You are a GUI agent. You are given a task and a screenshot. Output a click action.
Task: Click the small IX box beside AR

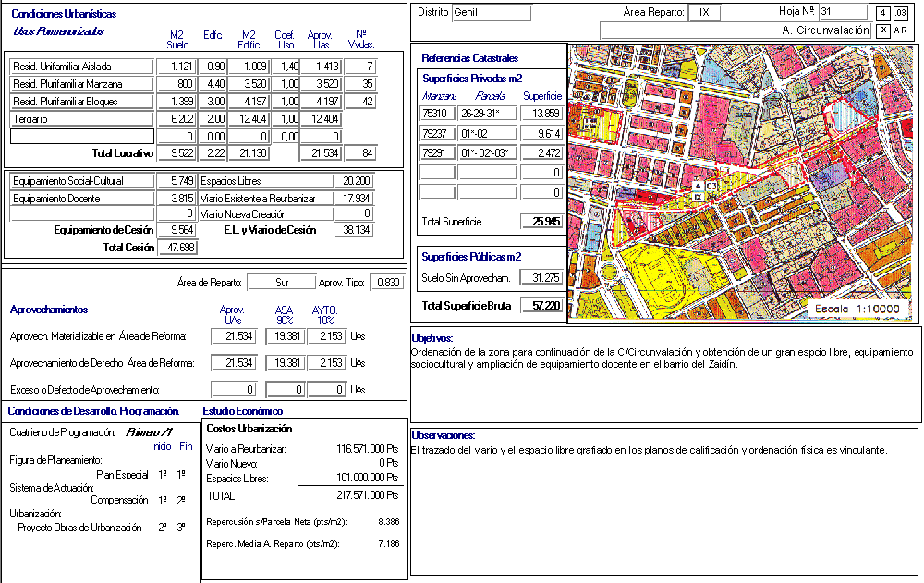[x=882, y=30]
